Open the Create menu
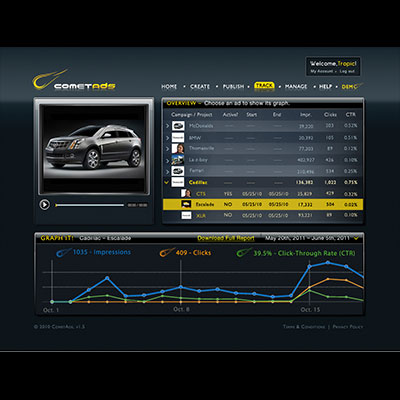Screen dimensions: 400x400 (200, 86)
